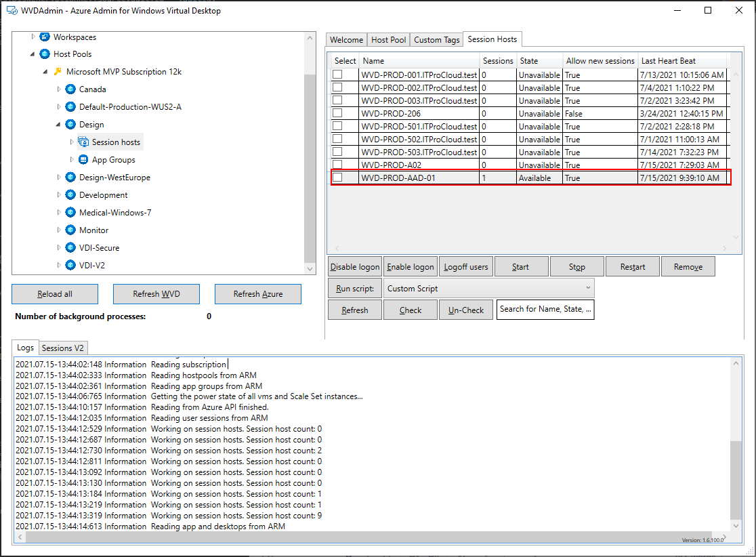Click the Logoff users button
Viewport: 756px width, 557px height.
(466, 267)
